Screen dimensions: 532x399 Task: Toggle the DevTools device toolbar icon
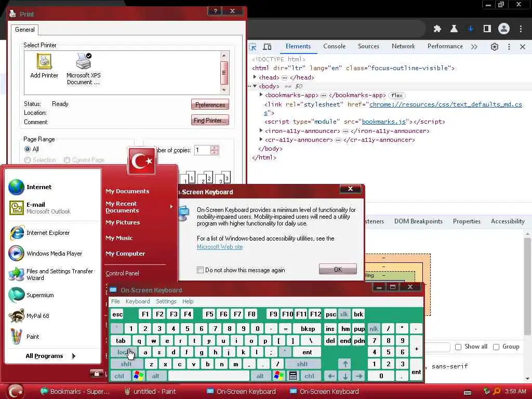(x=268, y=46)
